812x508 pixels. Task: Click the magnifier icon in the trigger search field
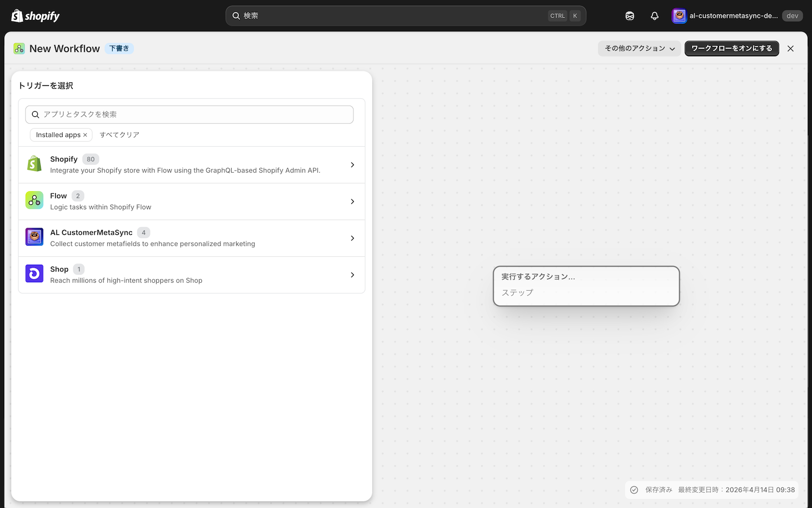[36, 115]
